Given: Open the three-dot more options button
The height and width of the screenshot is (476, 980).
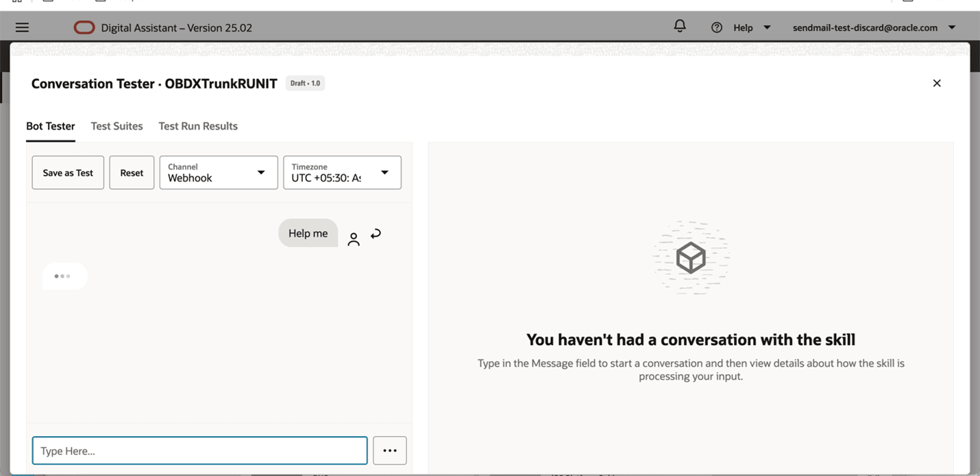Looking at the screenshot, I should click(x=390, y=451).
